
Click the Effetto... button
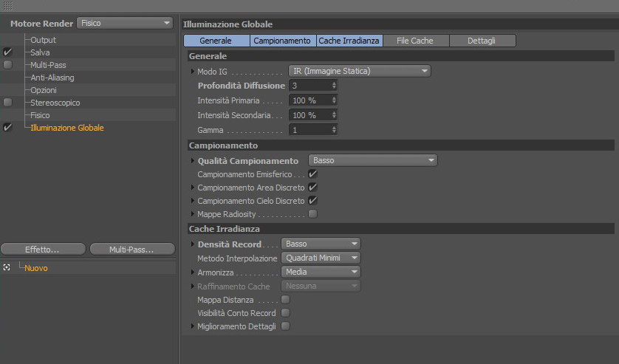[x=42, y=250]
